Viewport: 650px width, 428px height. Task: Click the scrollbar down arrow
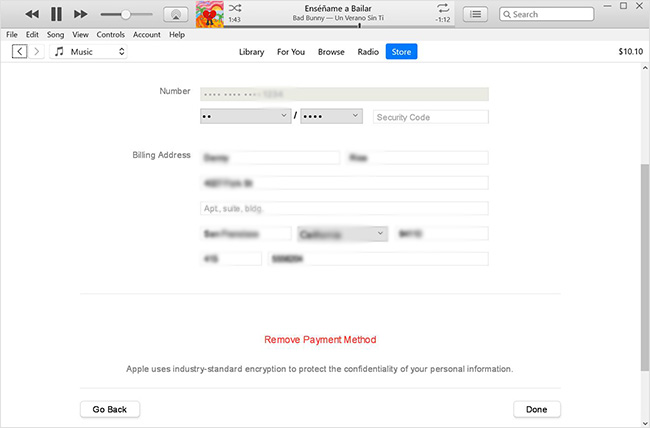coord(645,423)
